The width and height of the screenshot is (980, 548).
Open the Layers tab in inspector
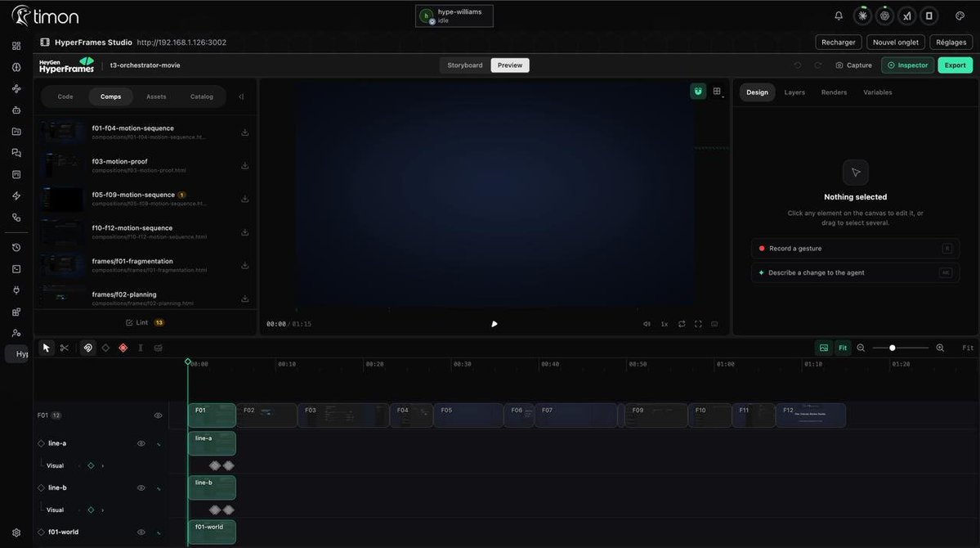(794, 92)
